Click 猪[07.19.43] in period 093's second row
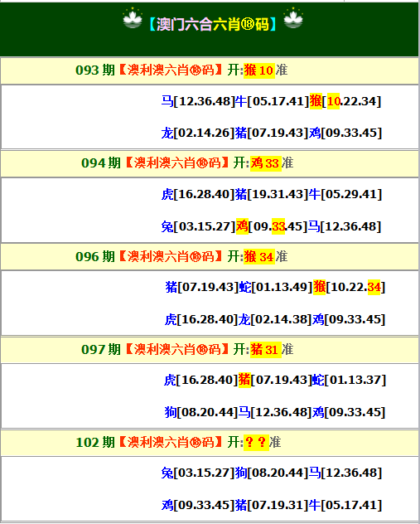 point(272,133)
